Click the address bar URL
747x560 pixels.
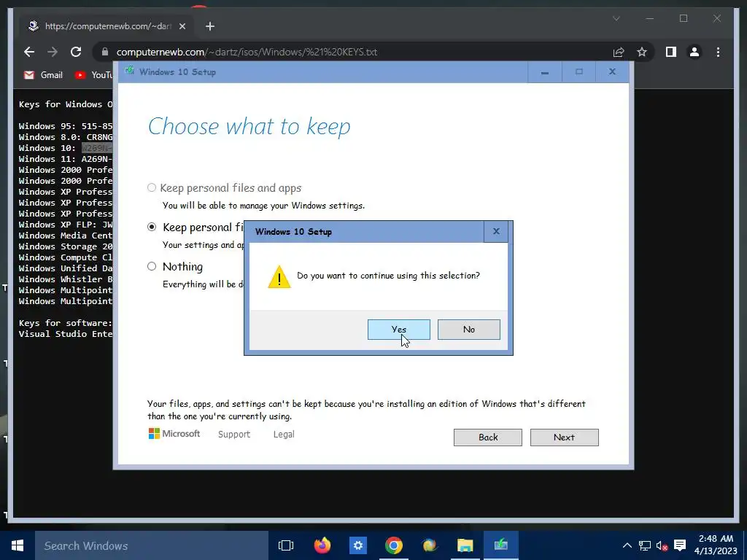click(x=247, y=52)
